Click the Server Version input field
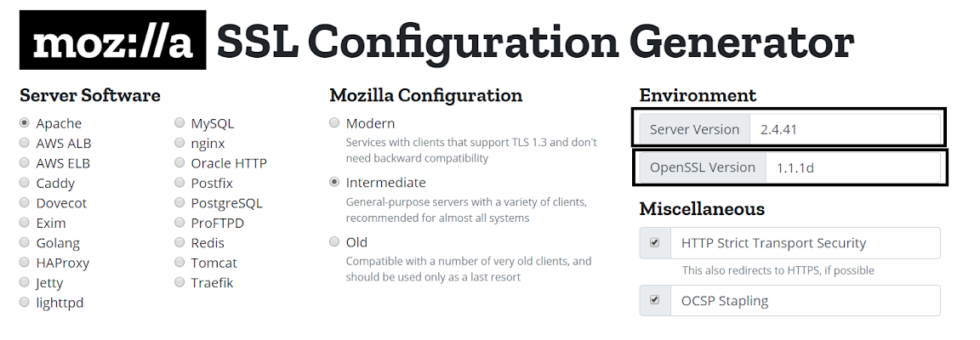 coord(844,129)
